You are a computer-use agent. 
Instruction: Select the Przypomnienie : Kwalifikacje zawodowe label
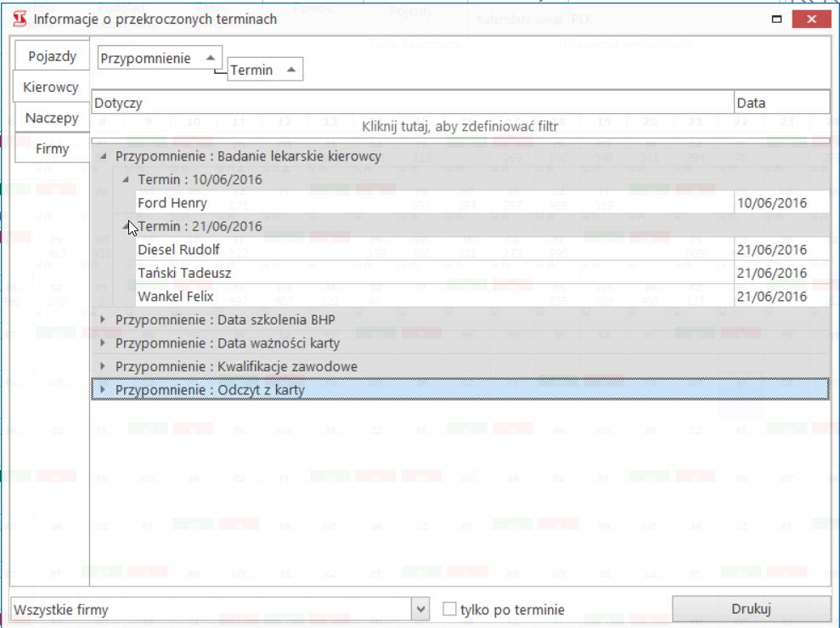coord(236,366)
